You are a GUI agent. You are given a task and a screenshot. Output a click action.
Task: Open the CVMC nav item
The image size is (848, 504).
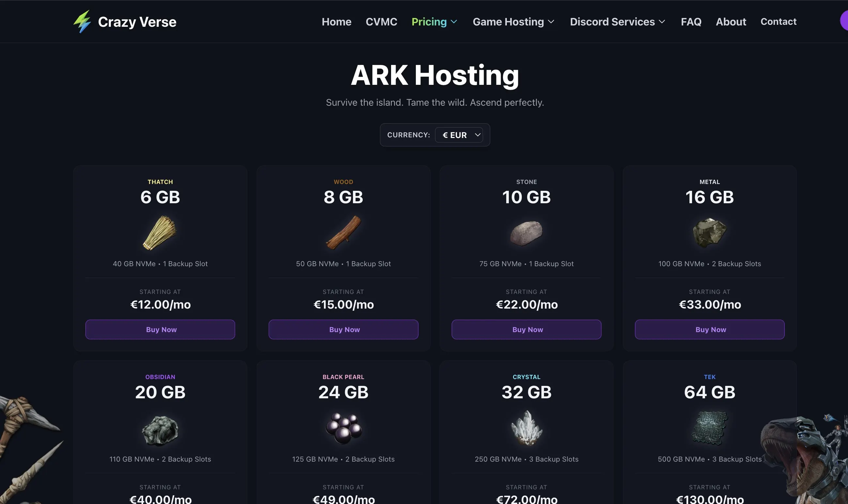point(381,22)
